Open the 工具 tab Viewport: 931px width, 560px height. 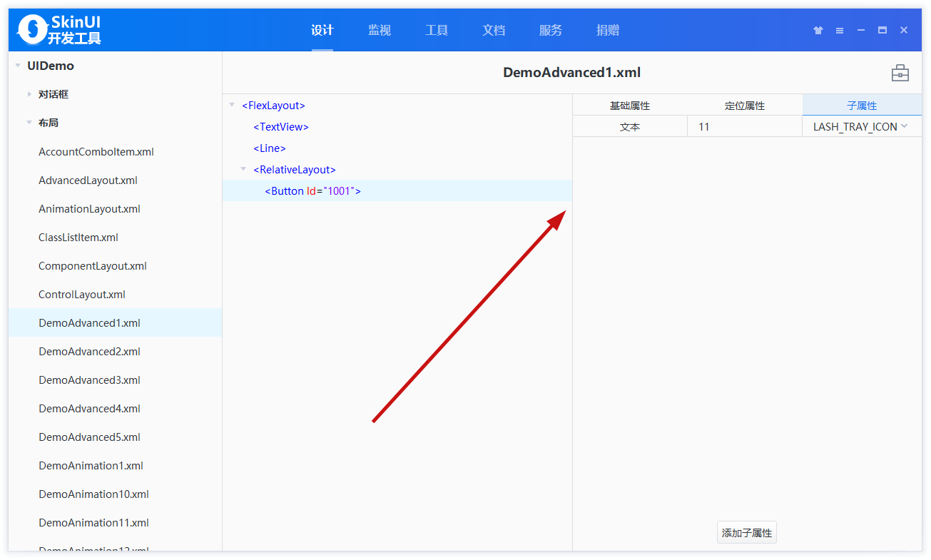click(x=437, y=30)
